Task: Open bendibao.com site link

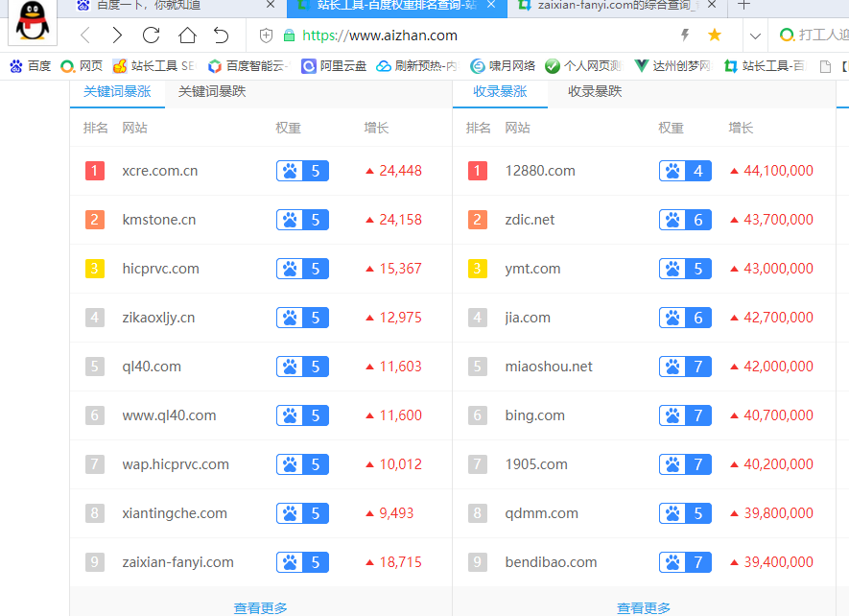Action: [x=551, y=562]
